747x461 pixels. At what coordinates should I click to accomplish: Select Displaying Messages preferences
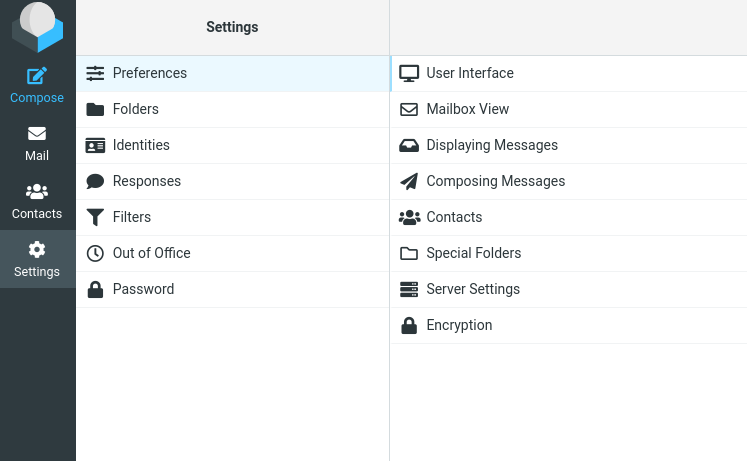point(491,145)
